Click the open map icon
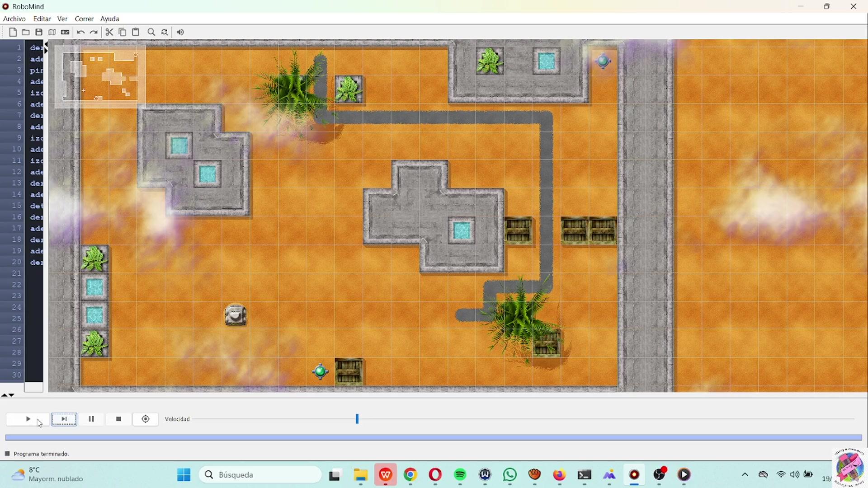The image size is (868, 488). click(x=52, y=32)
